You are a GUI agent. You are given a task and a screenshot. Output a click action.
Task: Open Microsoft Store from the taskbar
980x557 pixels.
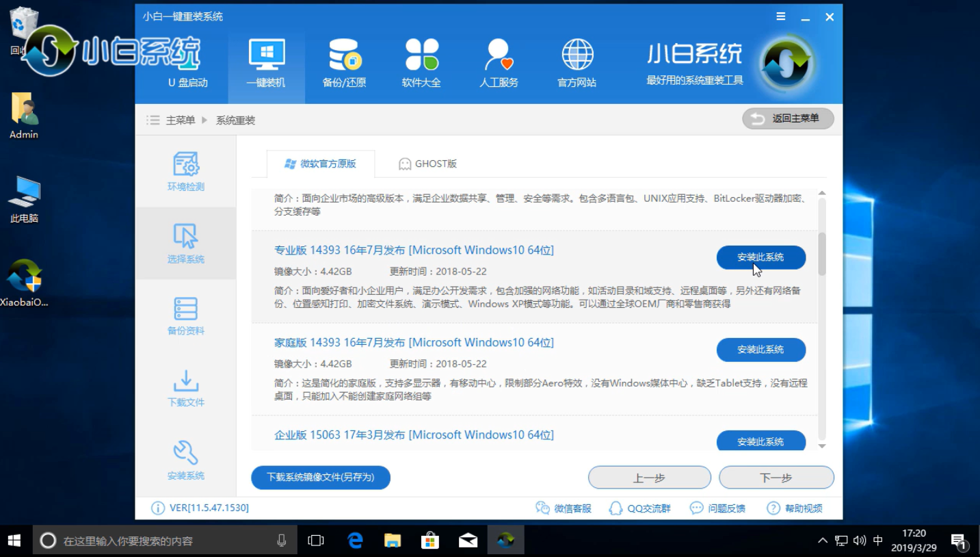tap(430, 541)
